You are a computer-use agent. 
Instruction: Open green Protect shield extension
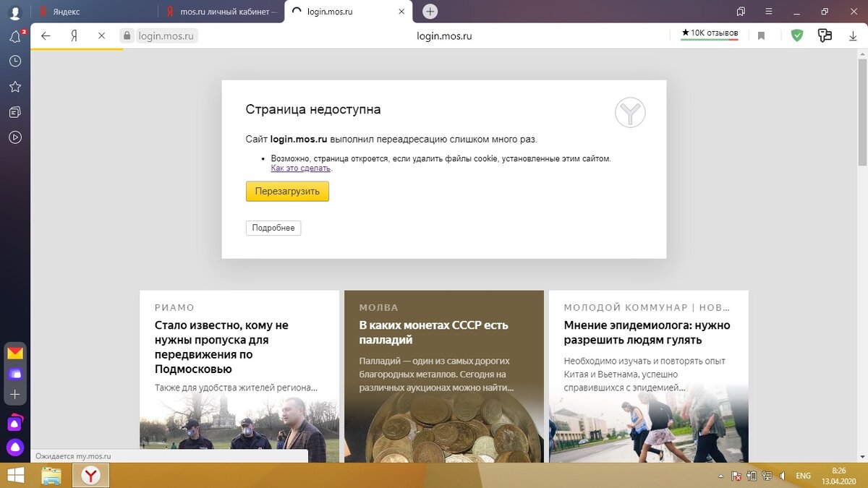pyautogui.click(x=797, y=35)
